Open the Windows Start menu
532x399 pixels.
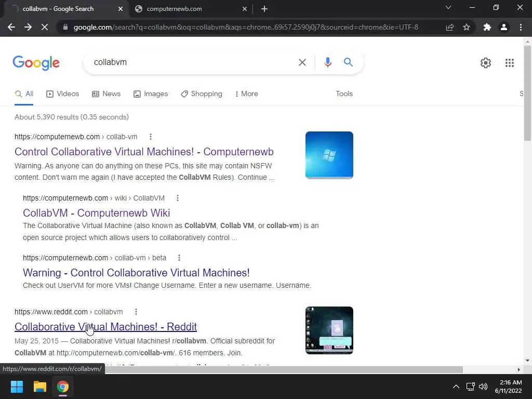pyautogui.click(x=17, y=387)
